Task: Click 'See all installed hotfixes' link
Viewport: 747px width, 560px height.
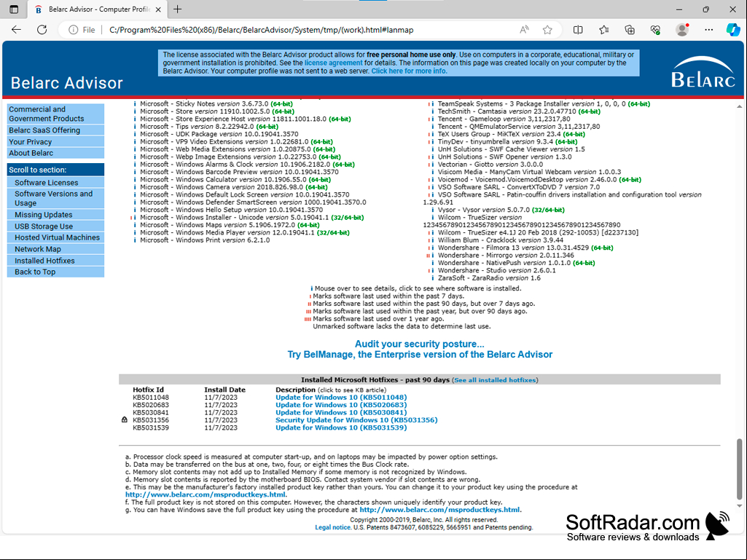Action: click(495, 380)
